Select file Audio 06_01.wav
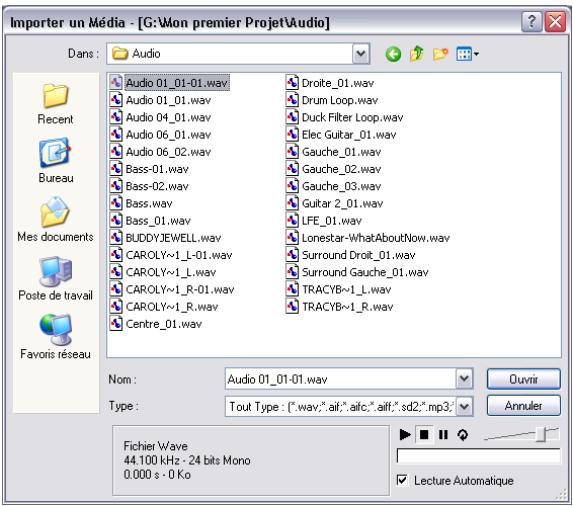The height and width of the screenshot is (506, 573). (x=160, y=134)
